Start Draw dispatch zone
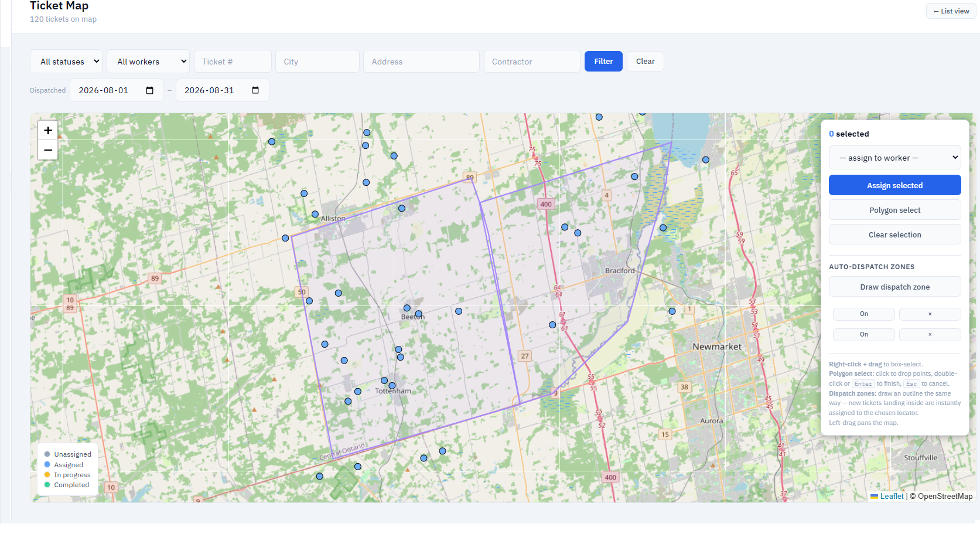Viewport: 980px width, 537px height. click(894, 287)
